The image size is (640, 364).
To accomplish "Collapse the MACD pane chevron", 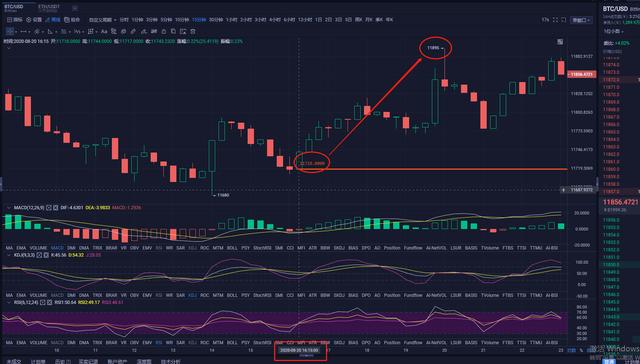I will coord(9,208).
